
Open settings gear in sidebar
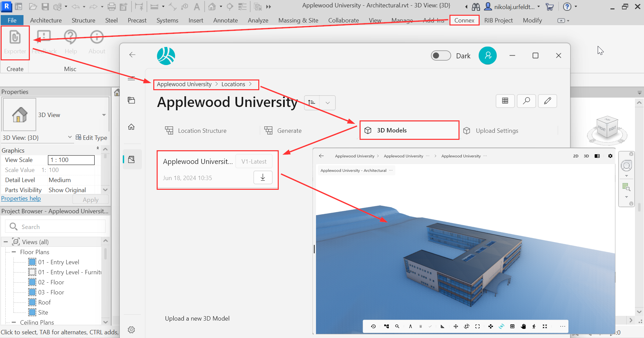click(131, 330)
